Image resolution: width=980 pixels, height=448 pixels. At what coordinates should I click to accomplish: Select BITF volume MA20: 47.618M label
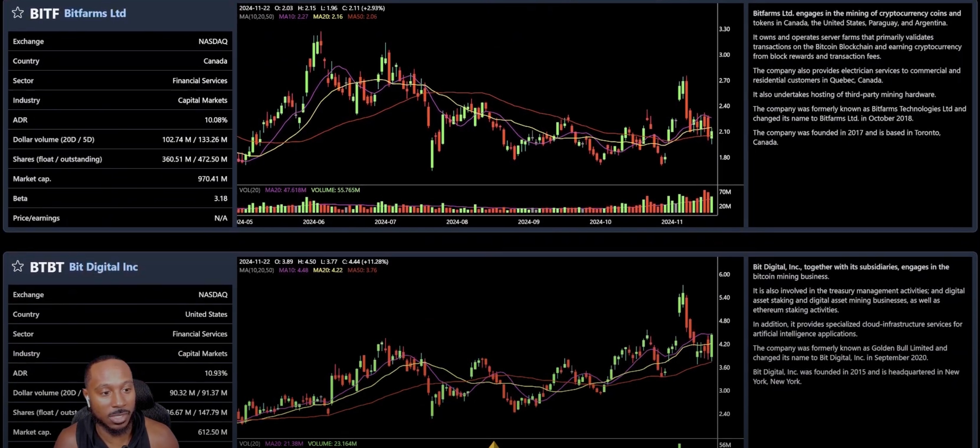285,190
